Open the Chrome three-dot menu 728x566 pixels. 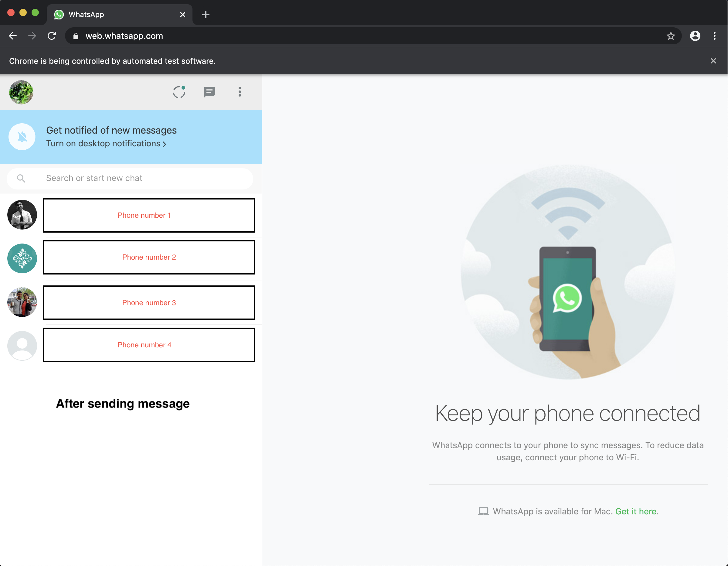coord(715,36)
